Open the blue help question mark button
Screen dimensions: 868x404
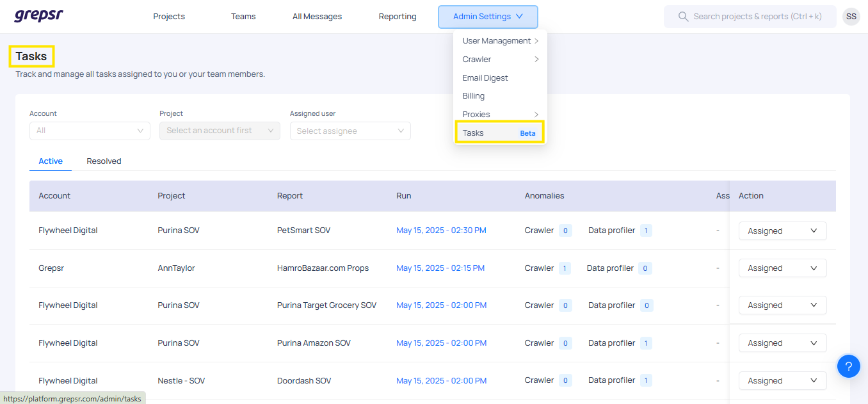point(848,366)
